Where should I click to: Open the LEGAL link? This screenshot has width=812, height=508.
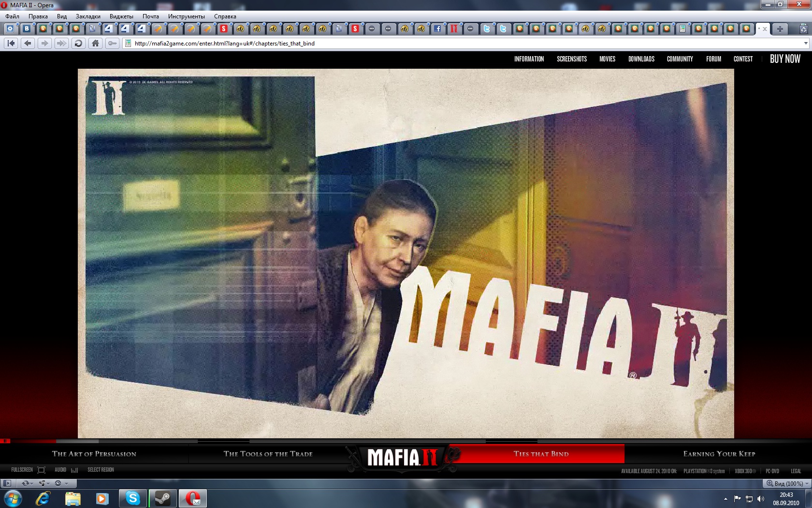[796, 471]
